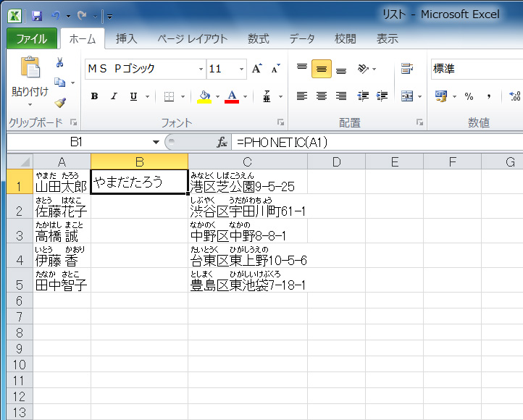Open the ファイル menu button
This screenshot has width=523, height=420.
(31, 39)
